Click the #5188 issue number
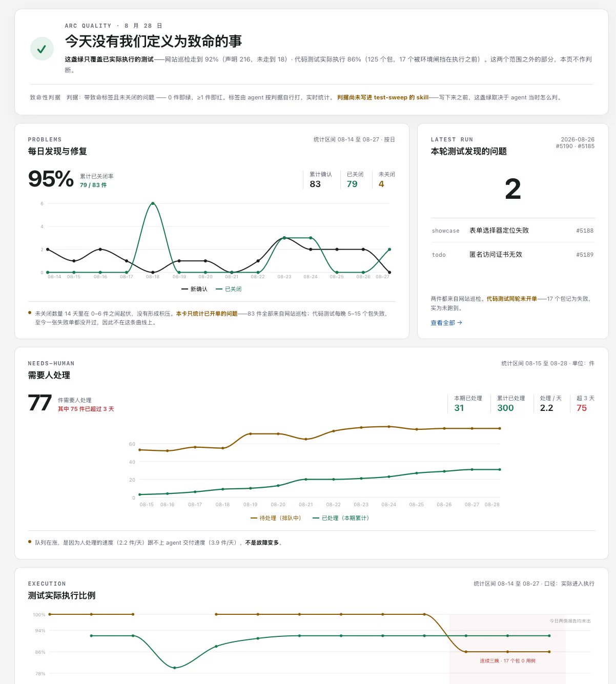This screenshot has height=684, width=616. pyautogui.click(x=585, y=231)
